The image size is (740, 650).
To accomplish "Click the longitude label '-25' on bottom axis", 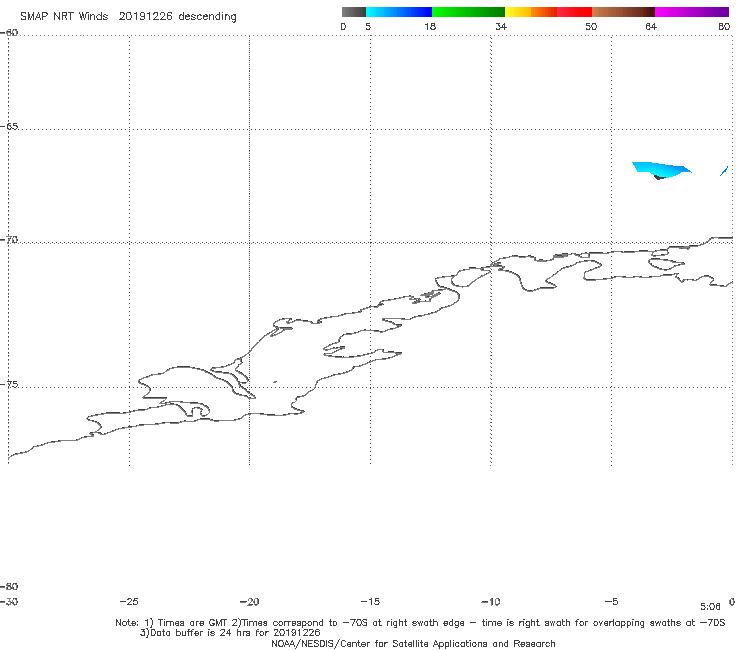I will 129,601.
